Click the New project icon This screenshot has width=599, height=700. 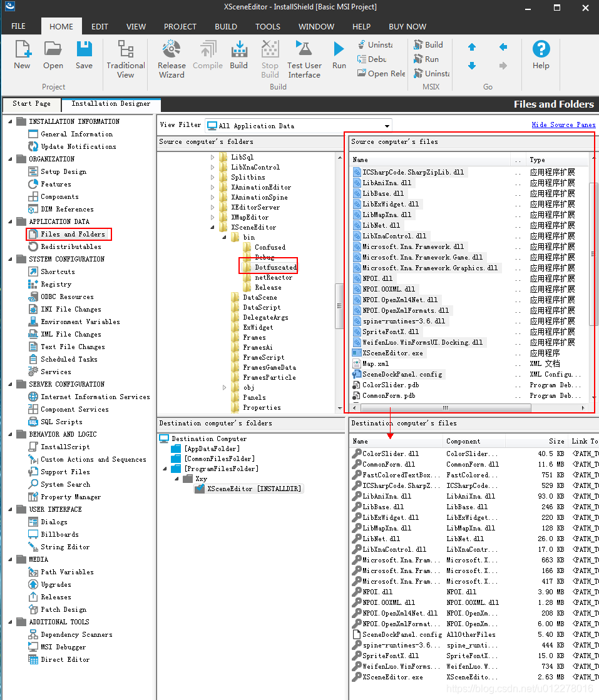coord(22,55)
